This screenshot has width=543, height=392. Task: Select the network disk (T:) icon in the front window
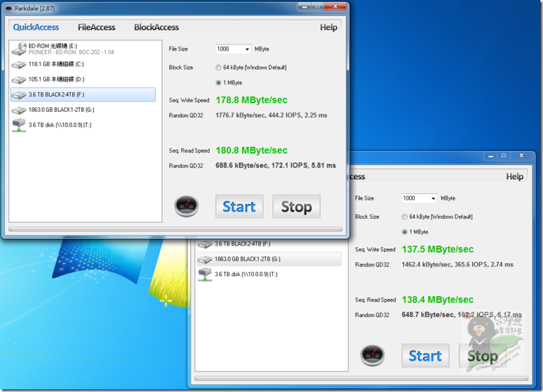[19, 125]
